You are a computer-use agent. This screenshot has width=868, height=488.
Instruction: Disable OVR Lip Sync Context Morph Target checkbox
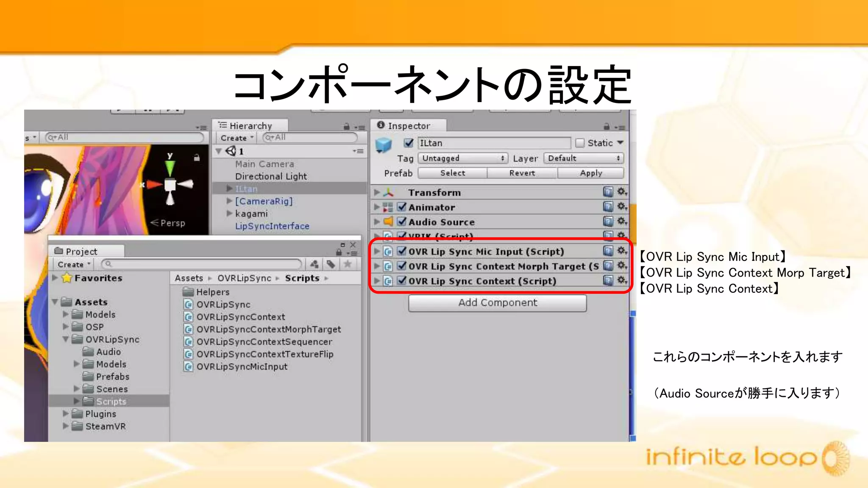point(402,266)
